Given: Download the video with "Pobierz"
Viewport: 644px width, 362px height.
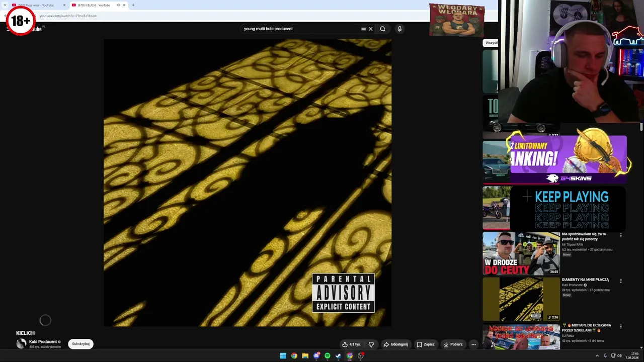Looking at the screenshot, I should (453, 344).
